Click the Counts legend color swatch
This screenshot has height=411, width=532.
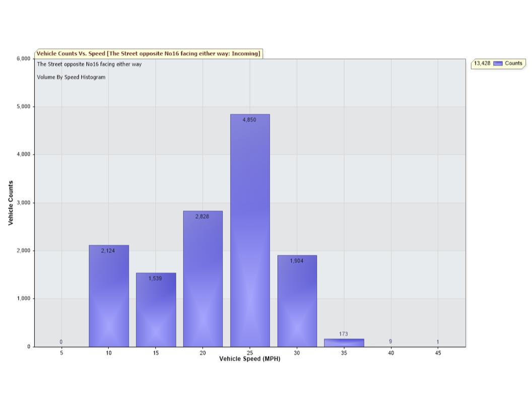click(498, 63)
